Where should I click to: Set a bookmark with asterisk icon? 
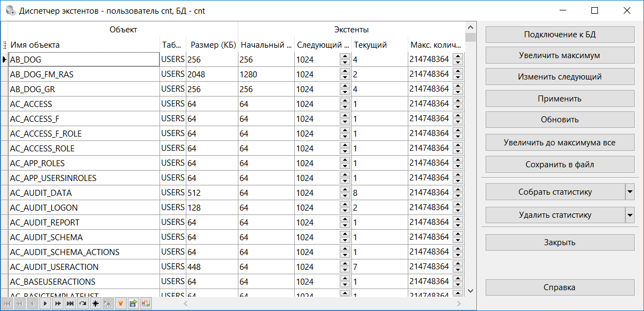(95, 303)
